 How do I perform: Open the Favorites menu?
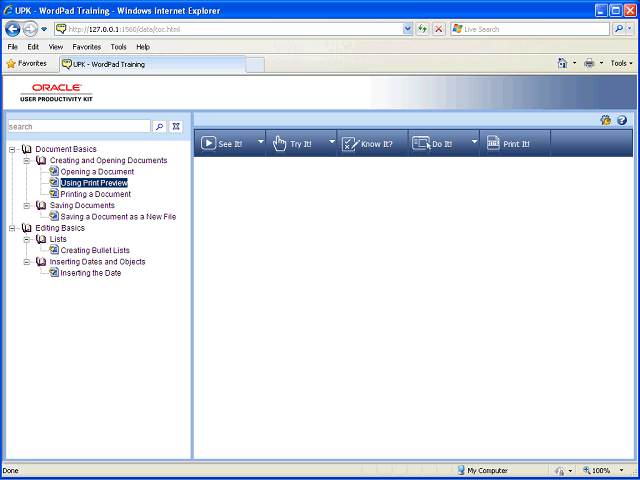pyautogui.click(x=87, y=47)
